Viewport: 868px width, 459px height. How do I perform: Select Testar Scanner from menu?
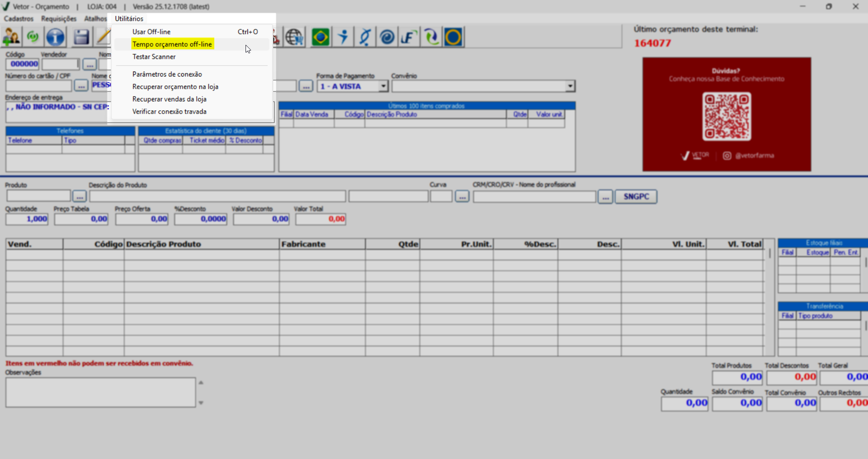154,57
